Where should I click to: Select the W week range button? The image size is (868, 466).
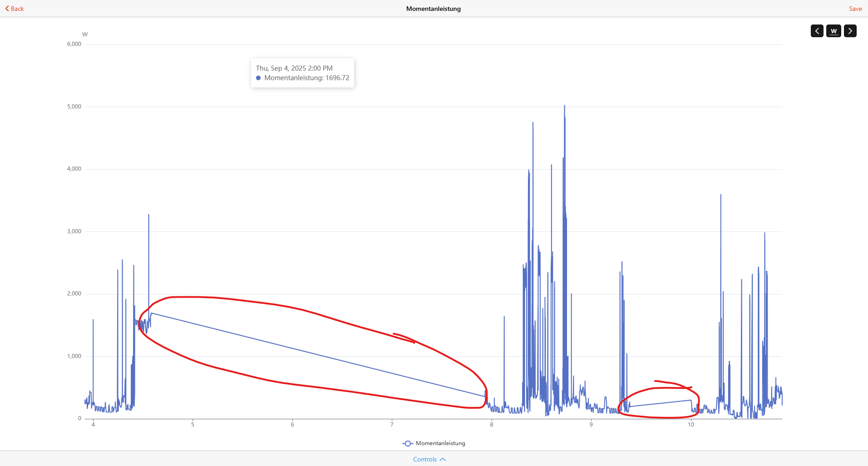click(833, 31)
